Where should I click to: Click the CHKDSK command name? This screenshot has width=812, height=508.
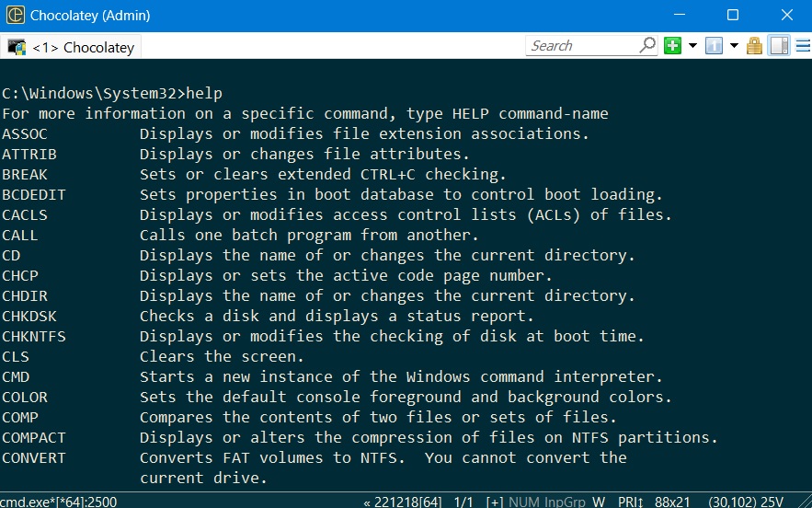29,316
